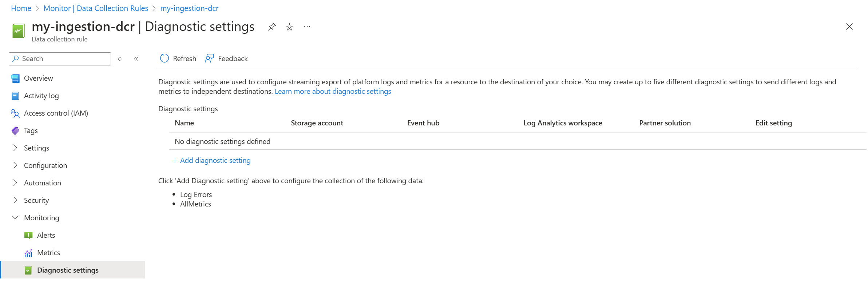Open Learn more about diagnostic settings
Viewport: 868px width, 281px height.
tap(333, 91)
